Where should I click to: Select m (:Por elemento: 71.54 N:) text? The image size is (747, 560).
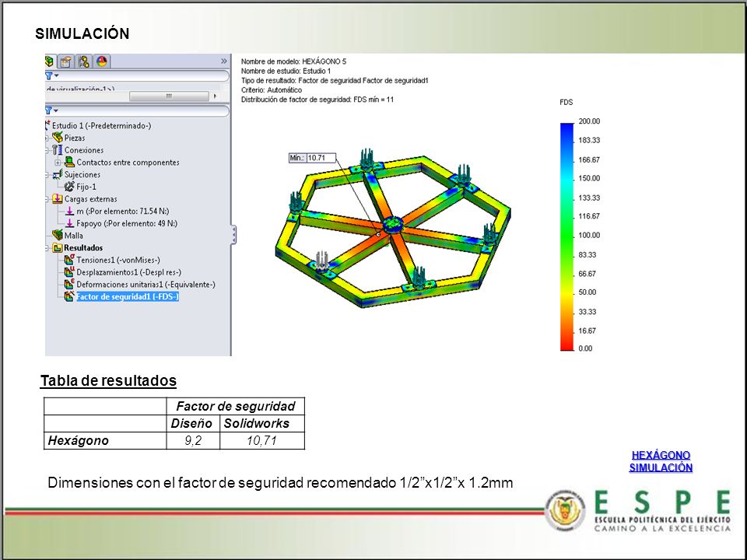(x=123, y=211)
